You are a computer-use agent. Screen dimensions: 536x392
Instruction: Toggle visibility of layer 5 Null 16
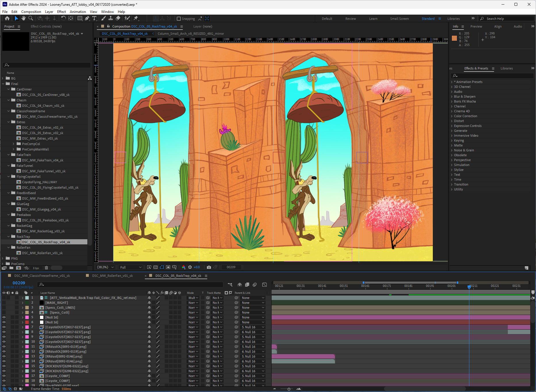[x=4, y=317]
